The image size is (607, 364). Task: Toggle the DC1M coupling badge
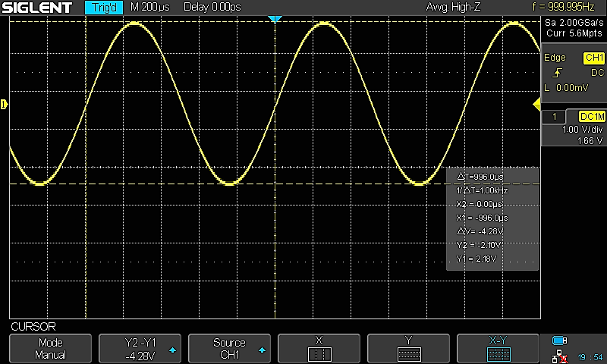(591, 116)
